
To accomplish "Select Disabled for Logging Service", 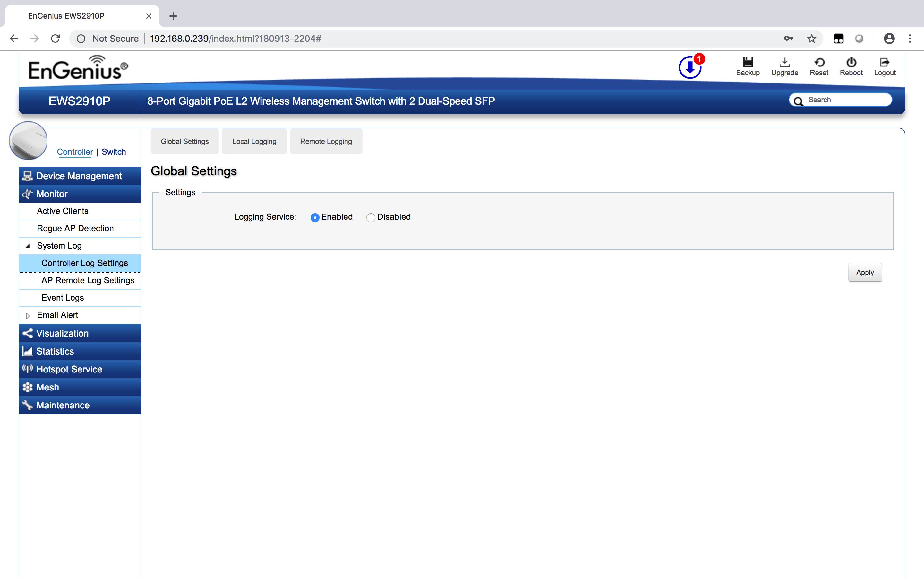I will coord(370,217).
